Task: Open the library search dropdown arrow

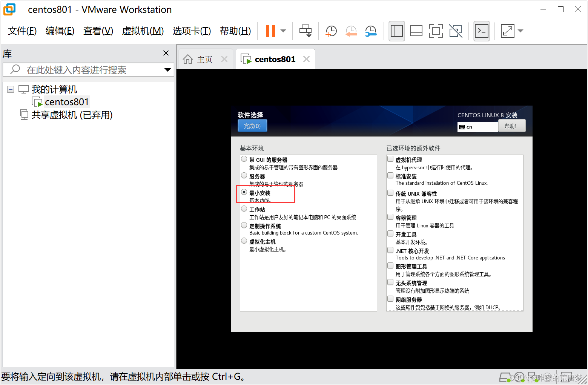Action: 168,70
